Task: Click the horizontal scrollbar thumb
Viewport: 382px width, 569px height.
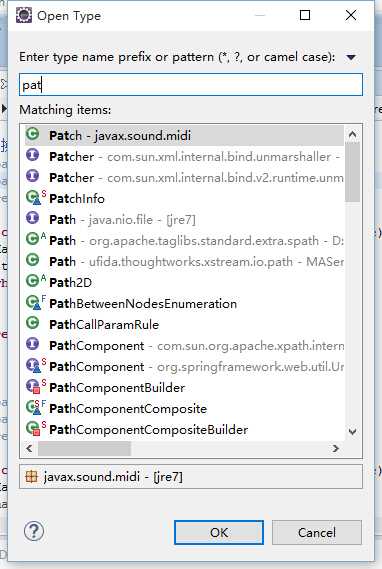Action: (x=84, y=449)
